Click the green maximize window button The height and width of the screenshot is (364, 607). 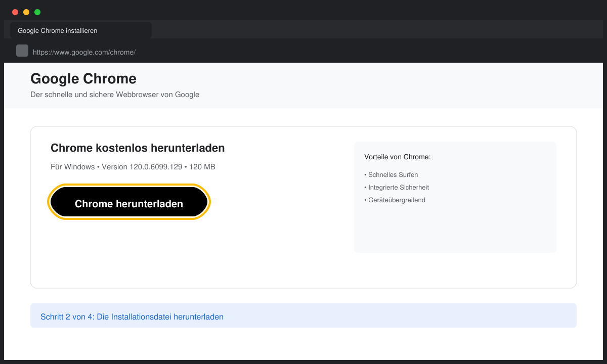[x=37, y=12]
